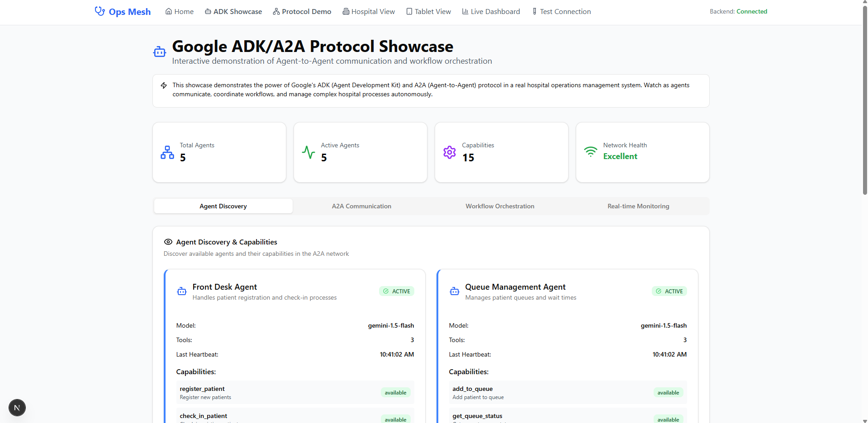Click the Hospital View building icon

pyautogui.click(x=346, y=11)
